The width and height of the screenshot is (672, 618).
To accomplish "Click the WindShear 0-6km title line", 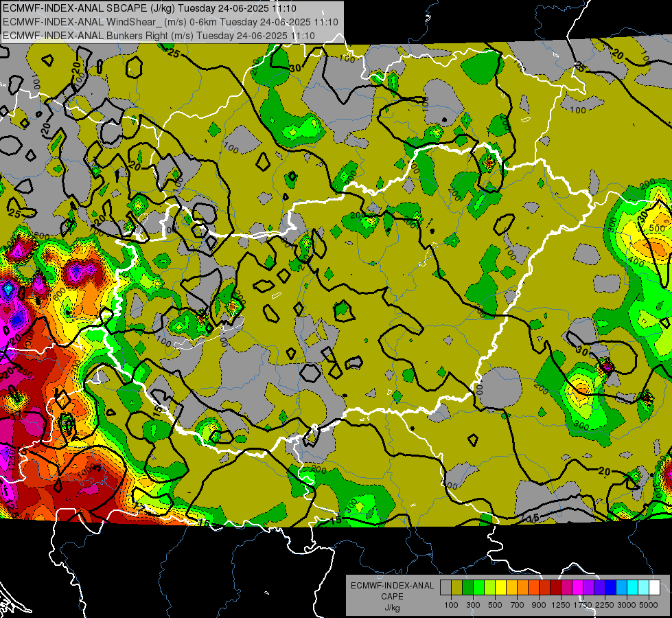I will click(x=170, y=22).
